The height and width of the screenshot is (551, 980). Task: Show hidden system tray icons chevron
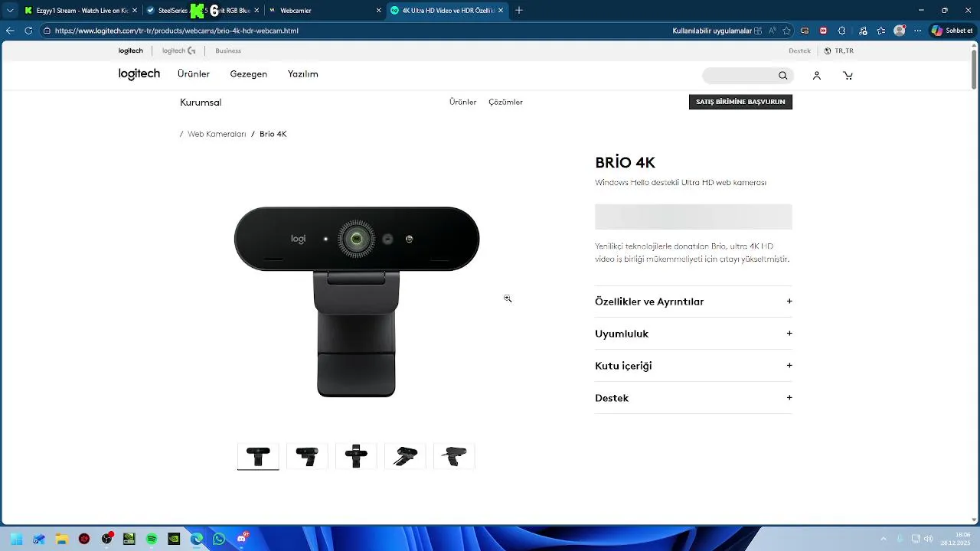(x=883, y=539)
